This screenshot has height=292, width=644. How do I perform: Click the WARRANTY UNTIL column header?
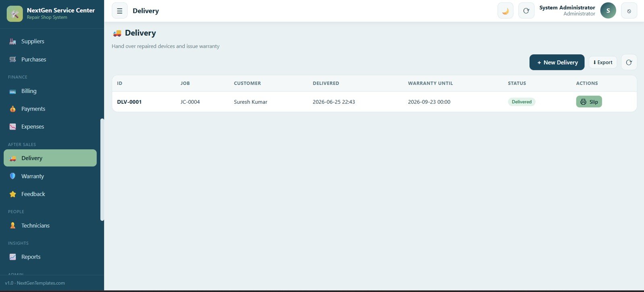pyautogui.click(x=430, y=83)
